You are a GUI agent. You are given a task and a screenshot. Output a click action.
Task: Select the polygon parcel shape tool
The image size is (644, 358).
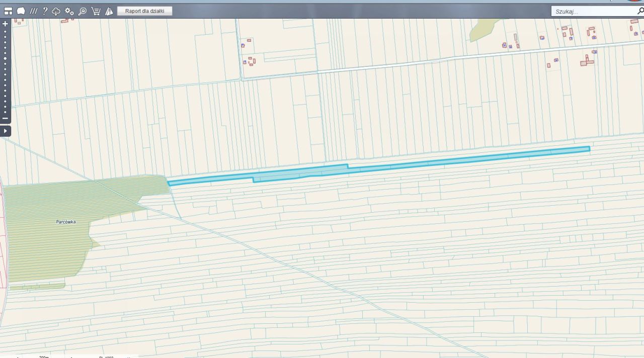[21, 11]
